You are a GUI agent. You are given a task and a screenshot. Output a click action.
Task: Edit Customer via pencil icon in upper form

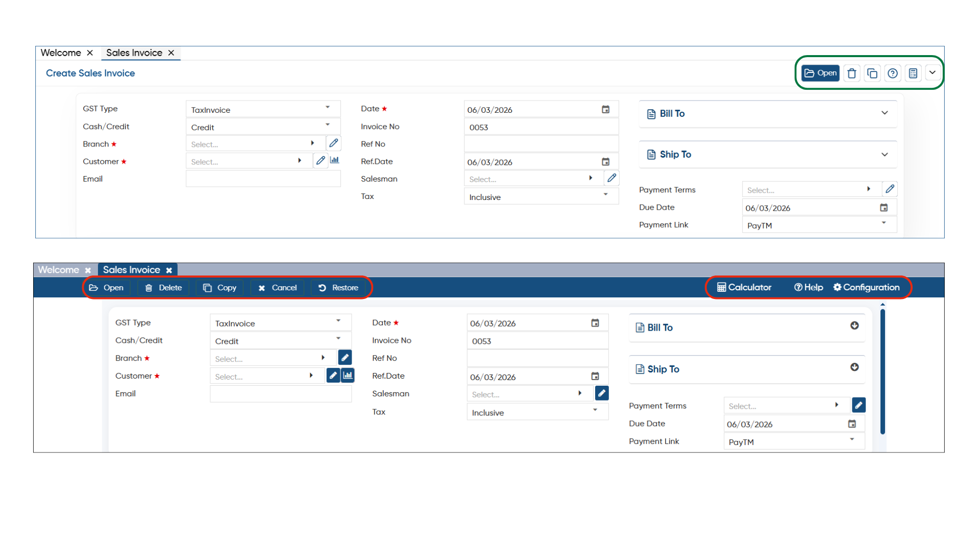pyautogui.click(x=320, y=161)
